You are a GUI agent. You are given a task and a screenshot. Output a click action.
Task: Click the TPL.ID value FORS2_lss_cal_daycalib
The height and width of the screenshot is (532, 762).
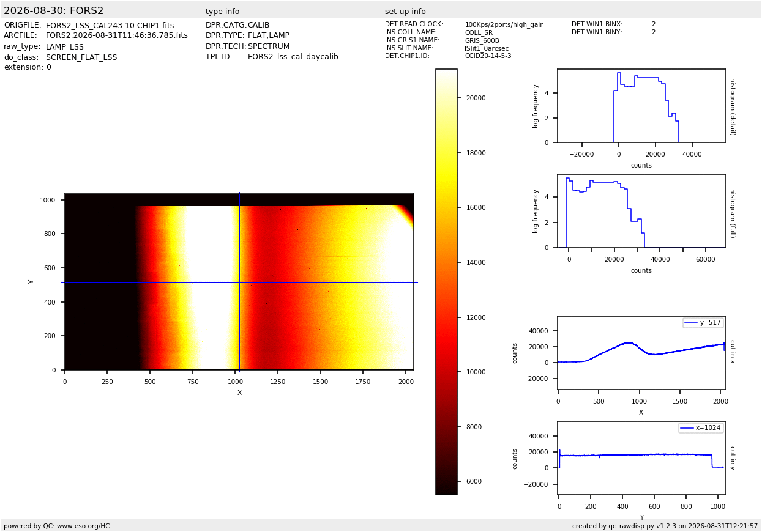coord(293,57)
